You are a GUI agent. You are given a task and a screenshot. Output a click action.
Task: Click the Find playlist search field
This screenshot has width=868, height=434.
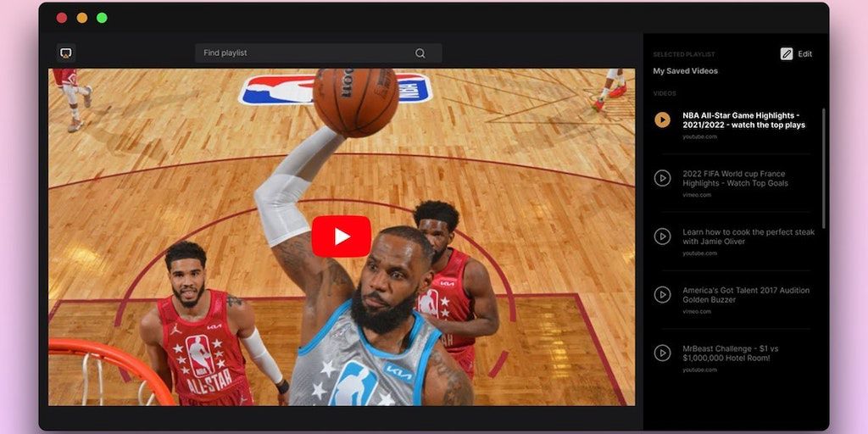[319, 53]
